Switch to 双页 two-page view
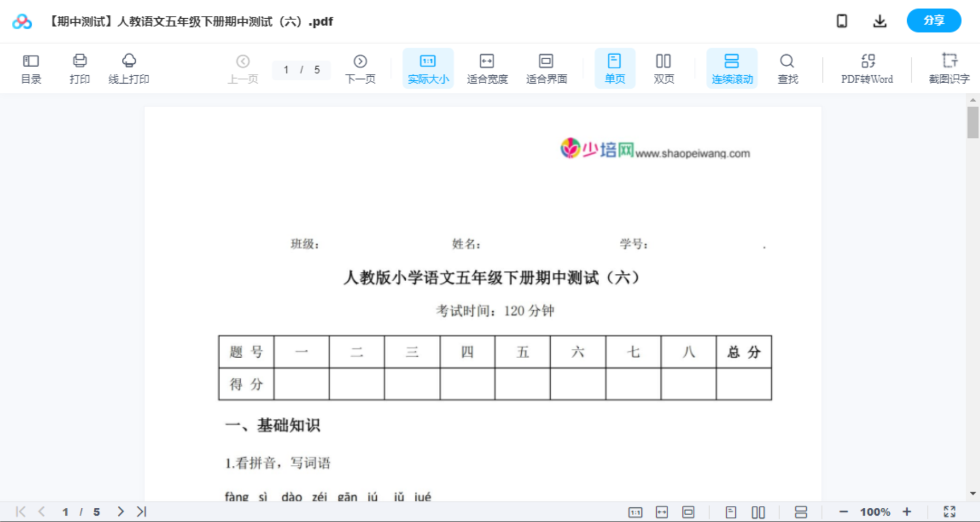Viewport: 980px width, 522px height. tap(664, 68)
